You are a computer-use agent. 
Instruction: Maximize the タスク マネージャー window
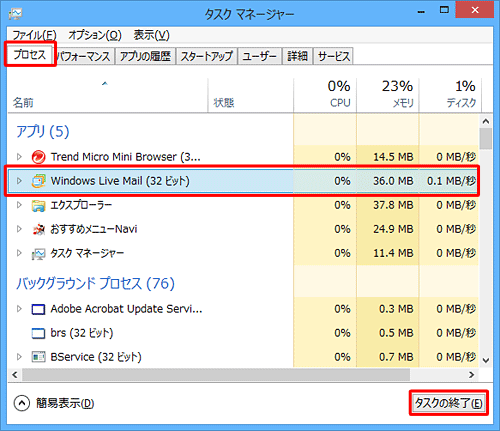click(x=444, y=10)
